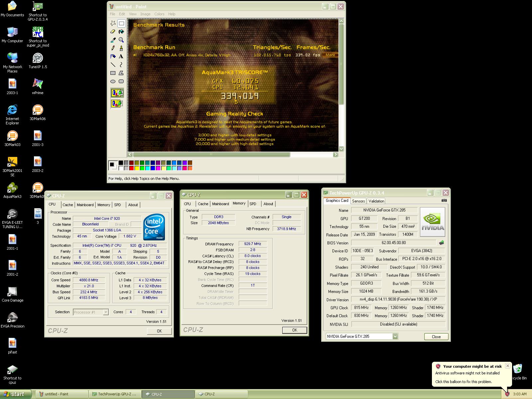Choose the Eraser tool in Paint

click(x=113, y=32)
